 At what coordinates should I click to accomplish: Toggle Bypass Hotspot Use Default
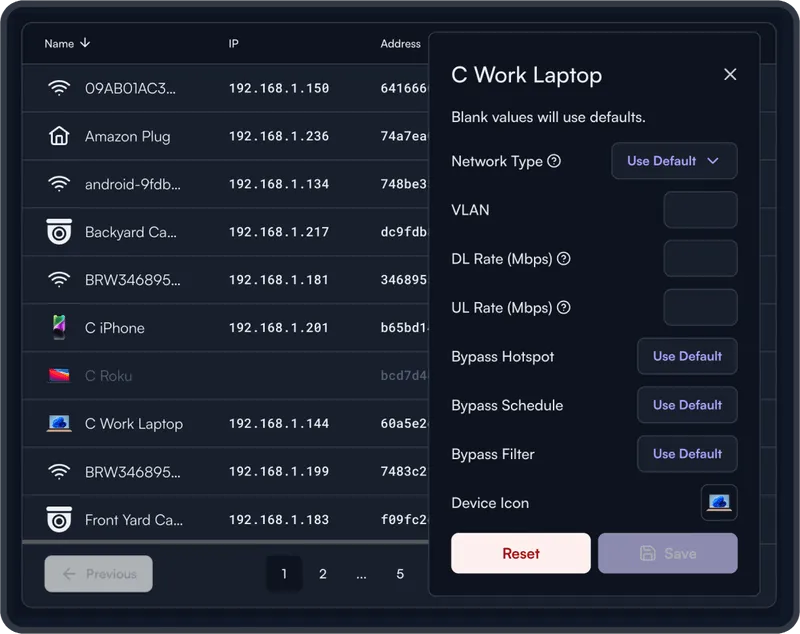pyautogui.click(x=687, y=356)
